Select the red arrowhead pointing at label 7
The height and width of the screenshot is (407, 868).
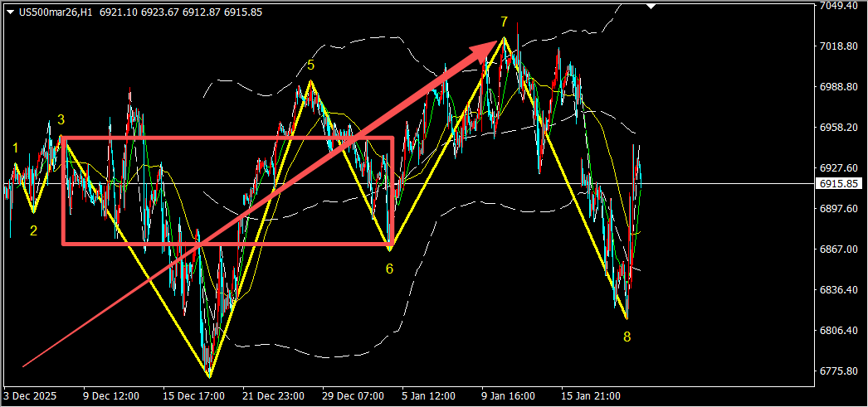coord(488,49)
